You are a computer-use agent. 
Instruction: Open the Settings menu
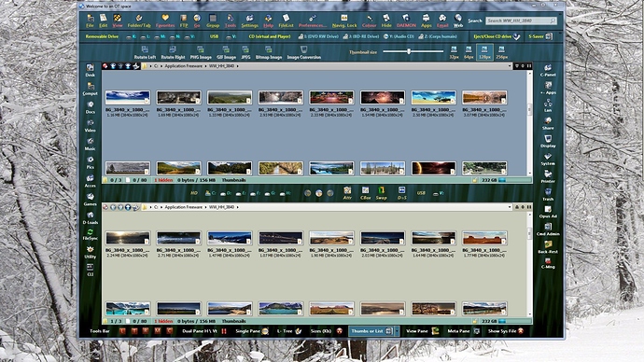(249, 21)
